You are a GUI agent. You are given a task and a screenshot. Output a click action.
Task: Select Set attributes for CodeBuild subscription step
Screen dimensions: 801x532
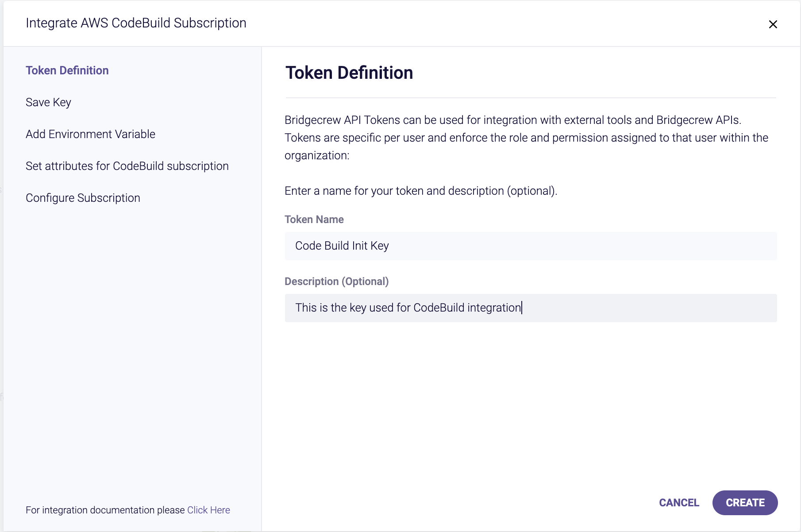127,166
